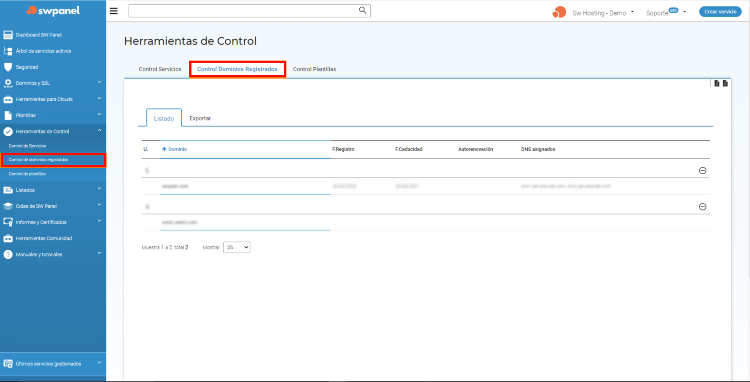Click the Últimos servicios gestionados icon

click(x=8, y=364)
